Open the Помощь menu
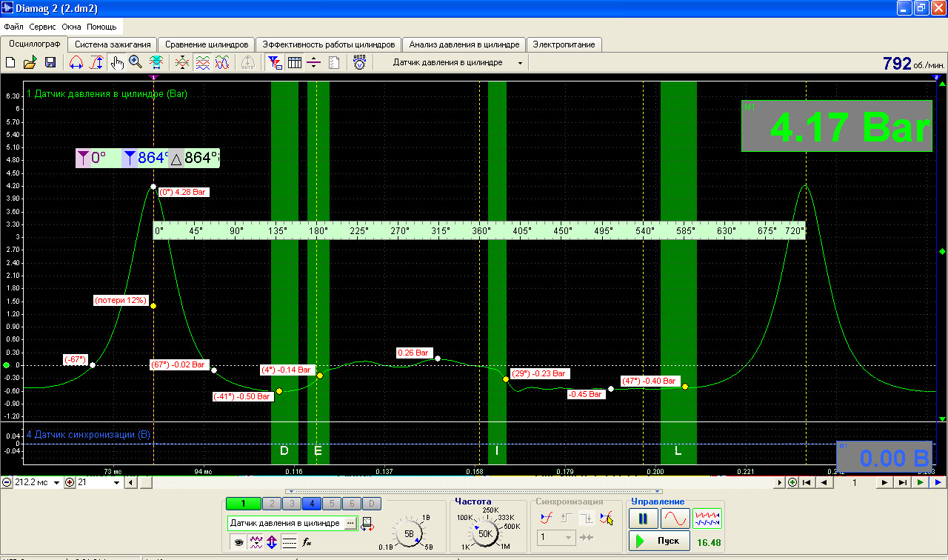This screenshot has height=560, width=948. (101, 27)
